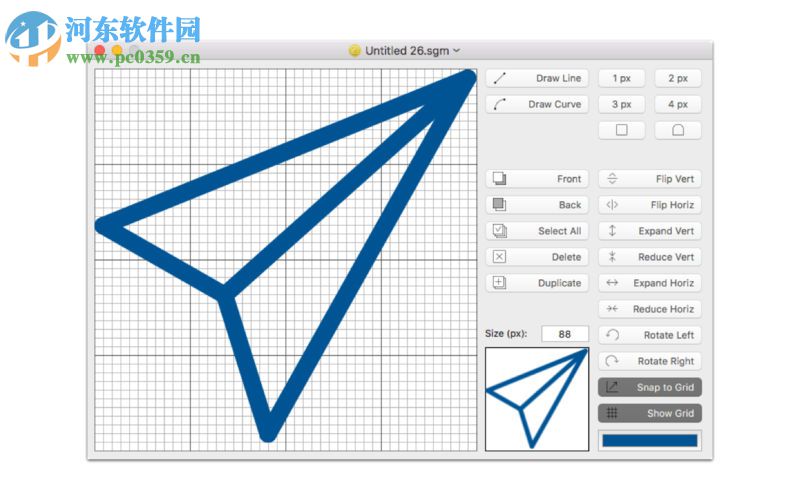Screen dimensions: 800x500
Task: Click the document icon beside the title
Action: coord(354,51)
